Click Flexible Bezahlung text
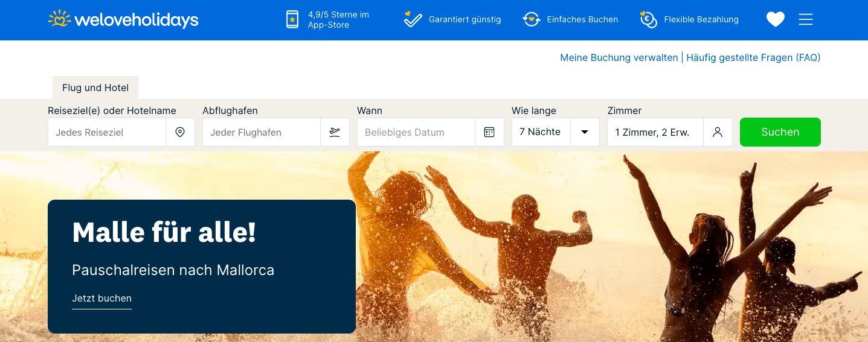Image resolution: width=868 pixels, height=342 pixels. (x=701, y=19)
